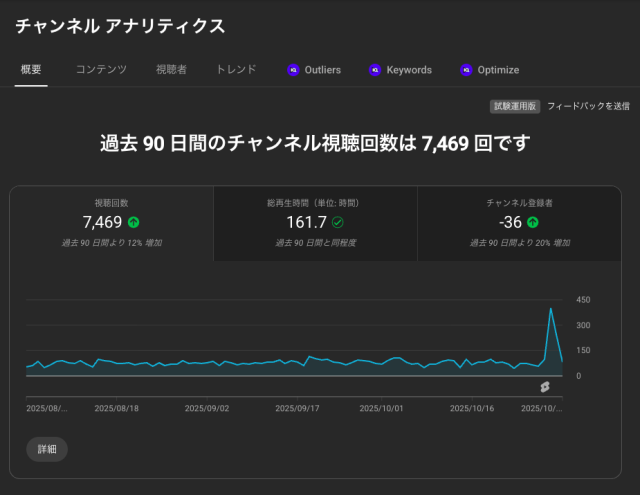Click the green up arrow next to 7,469

coord(134,222)
